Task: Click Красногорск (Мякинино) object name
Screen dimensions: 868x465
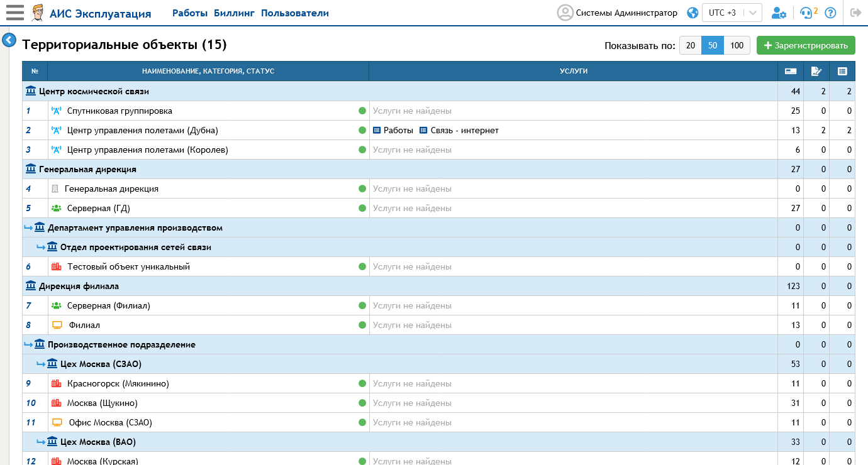Action: [x=118, y=383]
